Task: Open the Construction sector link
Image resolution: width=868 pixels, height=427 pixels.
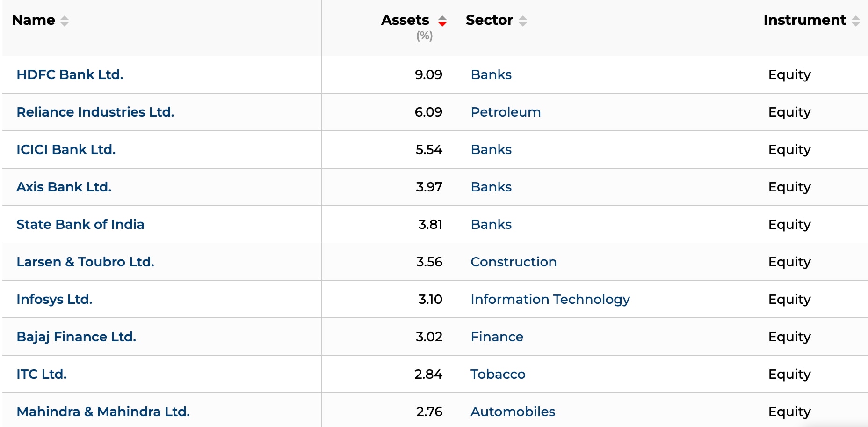Action: 513,262
